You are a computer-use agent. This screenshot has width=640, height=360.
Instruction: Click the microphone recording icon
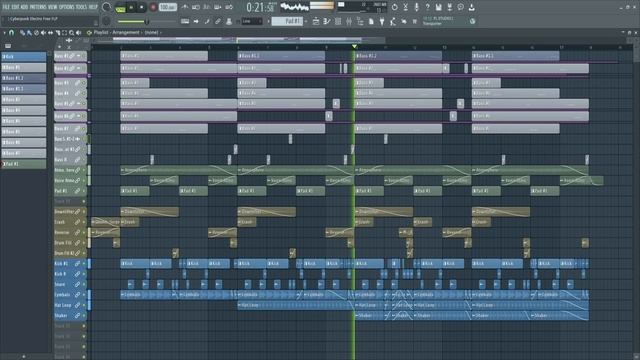coord(416,7)
